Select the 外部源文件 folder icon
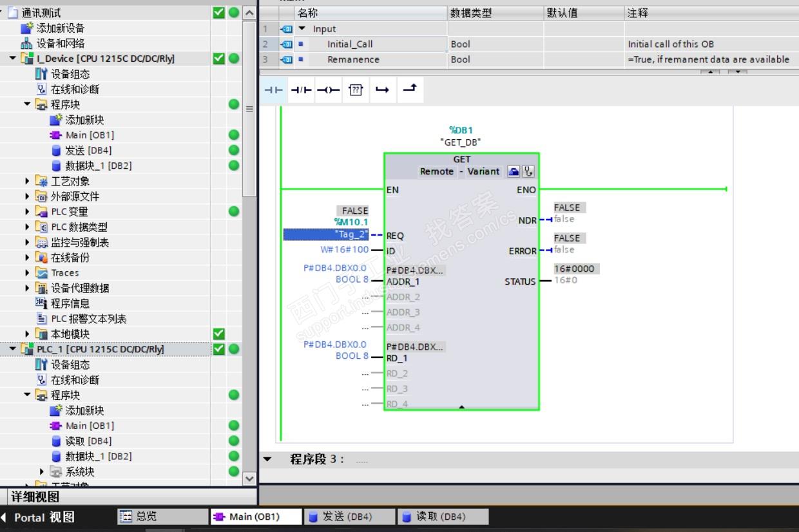Viewport: 799px width, 532px height. pyautogui.click(x=42, y=196)
